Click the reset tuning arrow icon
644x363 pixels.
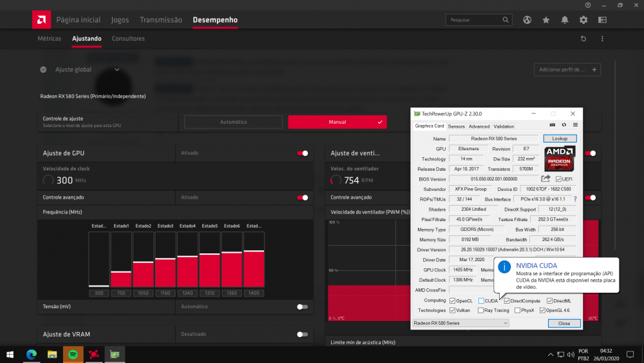pyautogui.click(x=583, y=39)
